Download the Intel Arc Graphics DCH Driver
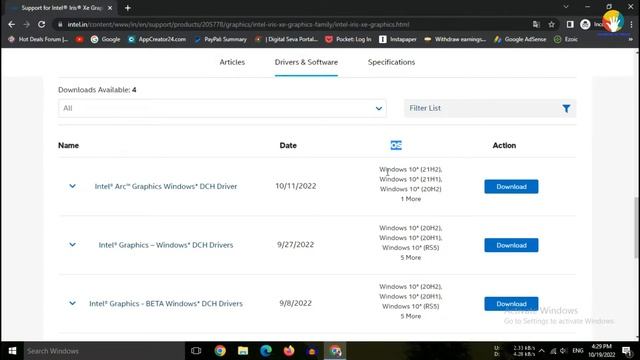The width and height of the screenshot is (640, 360). [511, 187]
